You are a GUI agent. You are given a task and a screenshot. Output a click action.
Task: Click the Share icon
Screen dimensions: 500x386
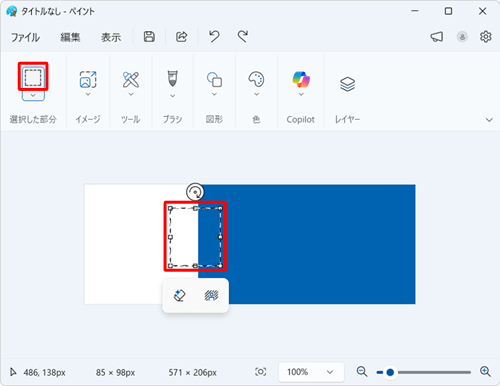click(181, 37)
